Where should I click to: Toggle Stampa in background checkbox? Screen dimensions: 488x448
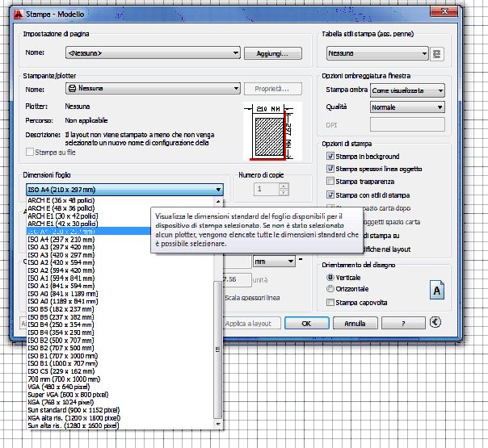[x=330, y=156]
